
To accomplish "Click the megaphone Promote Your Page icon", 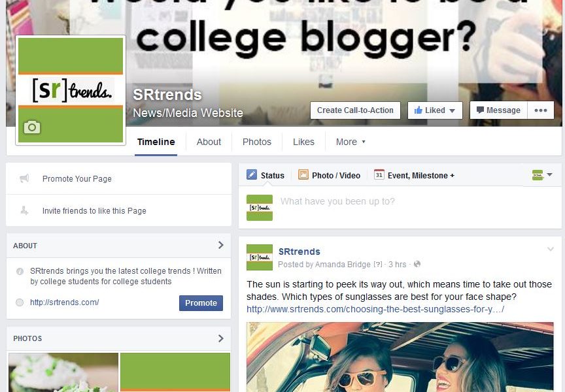I will click(24, 178).
